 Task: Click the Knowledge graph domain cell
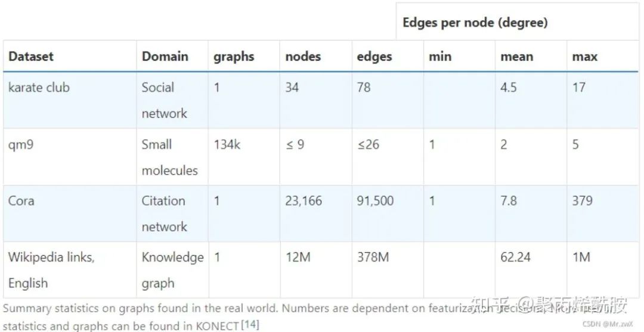coord(172,269)
